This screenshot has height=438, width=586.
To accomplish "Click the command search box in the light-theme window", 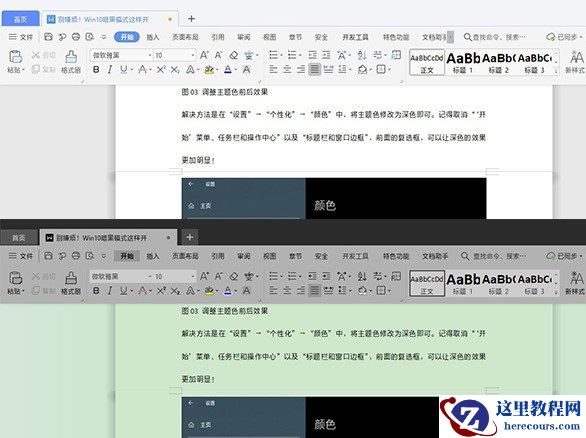I will [x=495, y=37].
